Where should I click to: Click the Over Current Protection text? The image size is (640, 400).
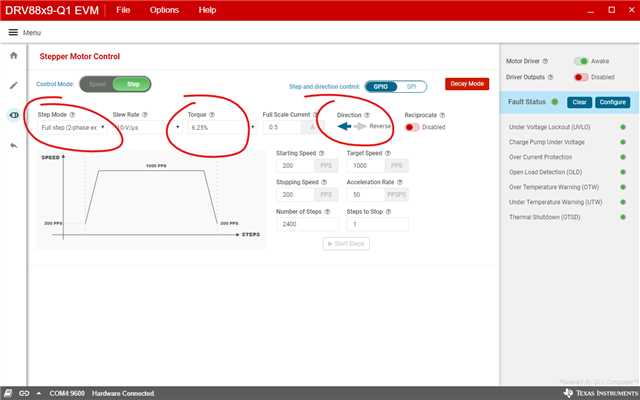coord(540,157)
